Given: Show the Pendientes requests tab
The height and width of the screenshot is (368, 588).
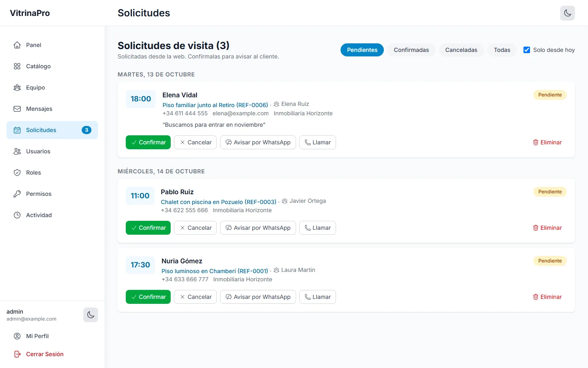Looking at the screenshot, I should (362, 50).
